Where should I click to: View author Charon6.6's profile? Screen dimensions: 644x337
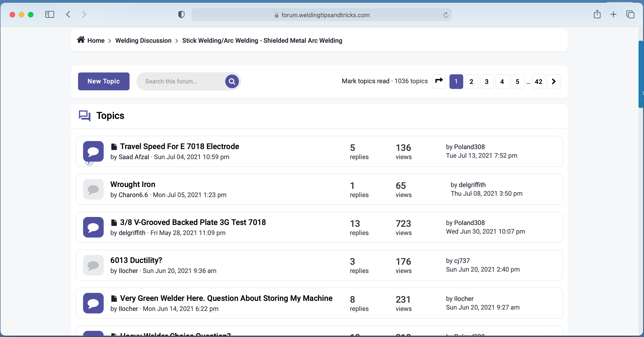(133, 195)
